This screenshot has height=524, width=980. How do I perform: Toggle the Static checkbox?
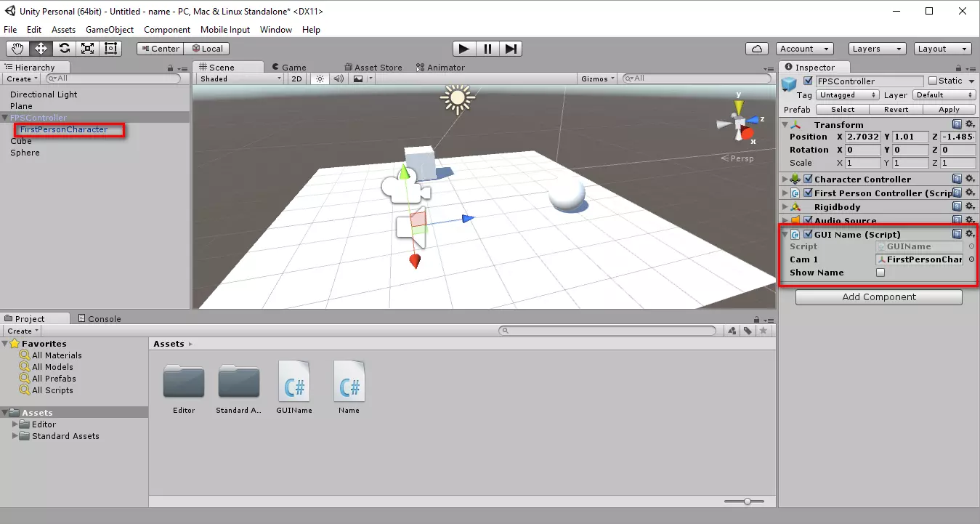click(x=933, y=81)
